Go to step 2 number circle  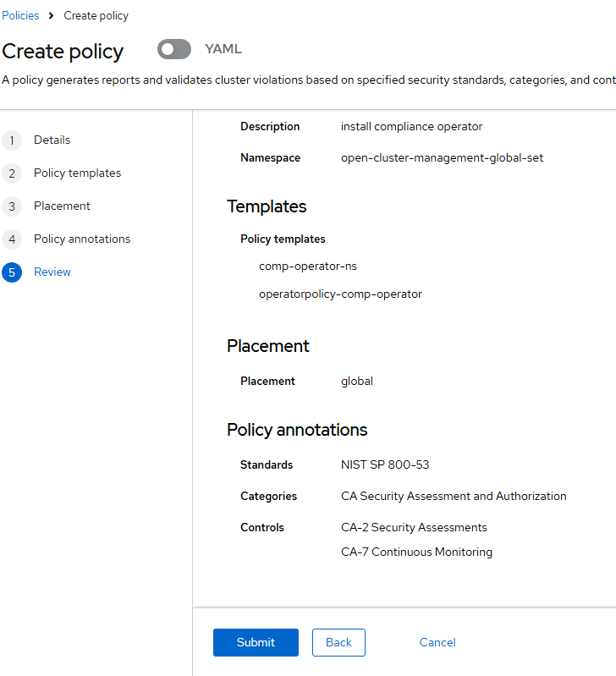pos(12,173)
